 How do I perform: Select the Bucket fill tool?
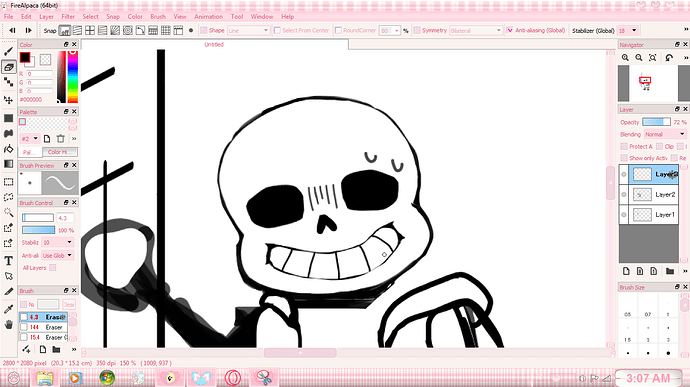click(8, 149)
